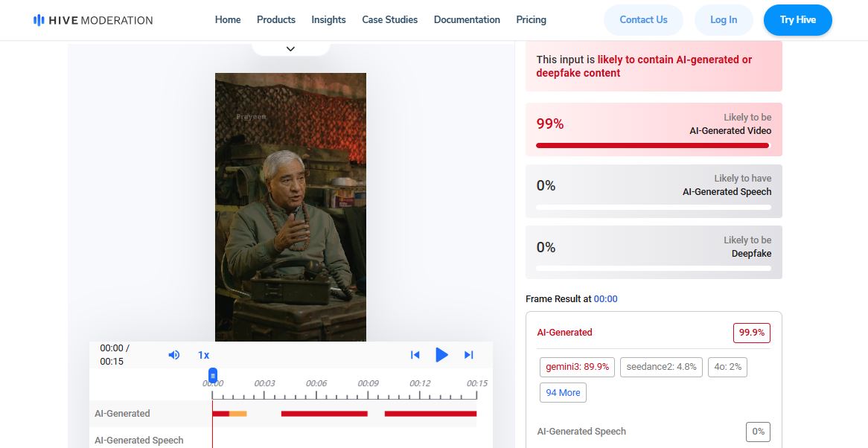Click the Try Hive button

coord(797,20)
